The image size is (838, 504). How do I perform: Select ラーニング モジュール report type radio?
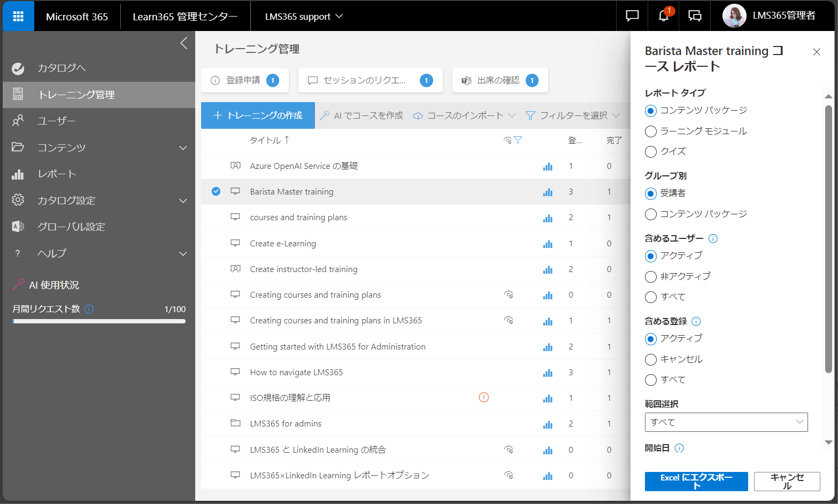pyautogui.click(x=651, y=131)
